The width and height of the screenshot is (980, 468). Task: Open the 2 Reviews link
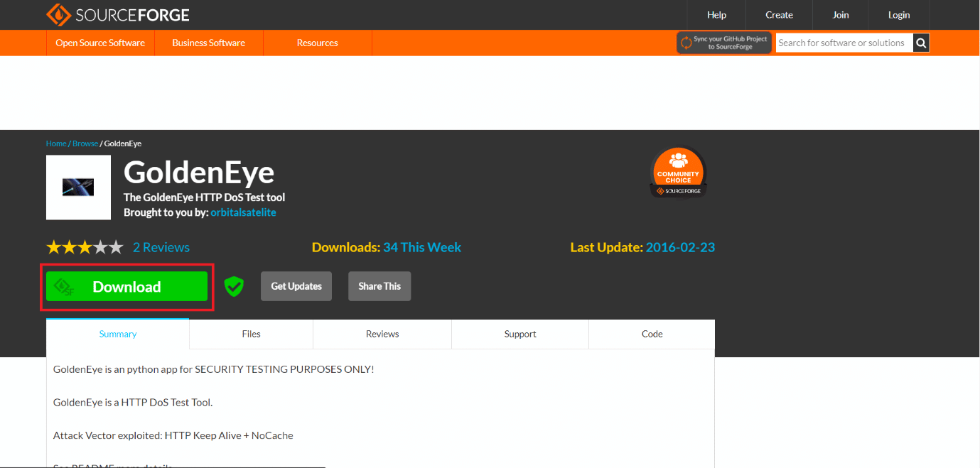click(161, 247)
